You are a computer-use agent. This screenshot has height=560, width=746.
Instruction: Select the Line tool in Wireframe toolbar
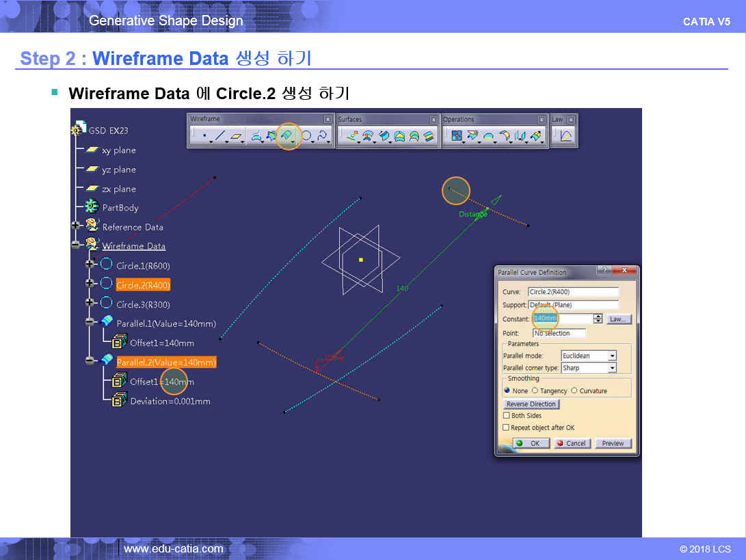(x=219, y=136)
